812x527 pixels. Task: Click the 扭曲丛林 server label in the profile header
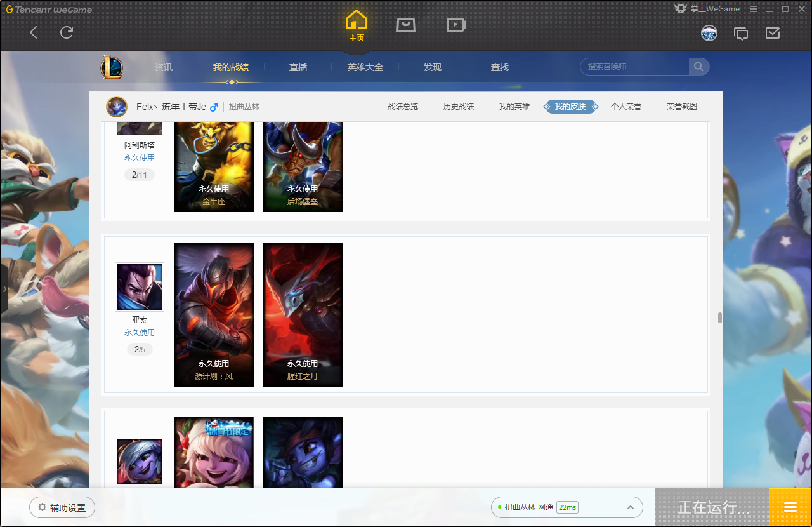tap(244, 107)
